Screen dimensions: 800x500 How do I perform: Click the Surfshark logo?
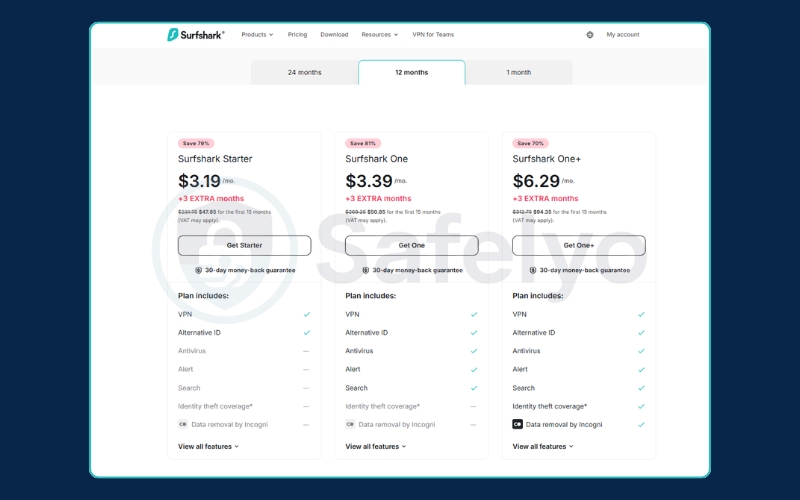pos(196,35)
